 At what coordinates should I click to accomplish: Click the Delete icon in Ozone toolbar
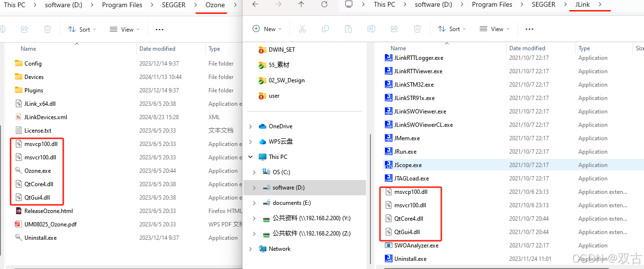coord(47,29)
